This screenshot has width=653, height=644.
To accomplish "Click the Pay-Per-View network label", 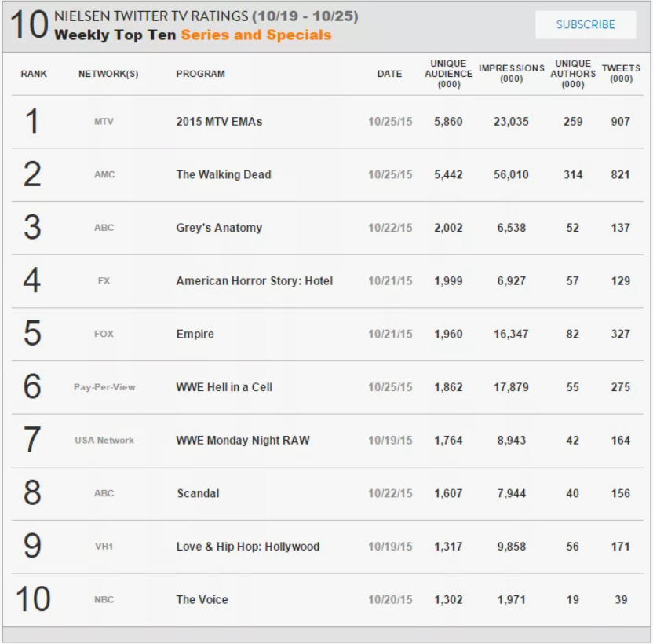I will [104, 387].
